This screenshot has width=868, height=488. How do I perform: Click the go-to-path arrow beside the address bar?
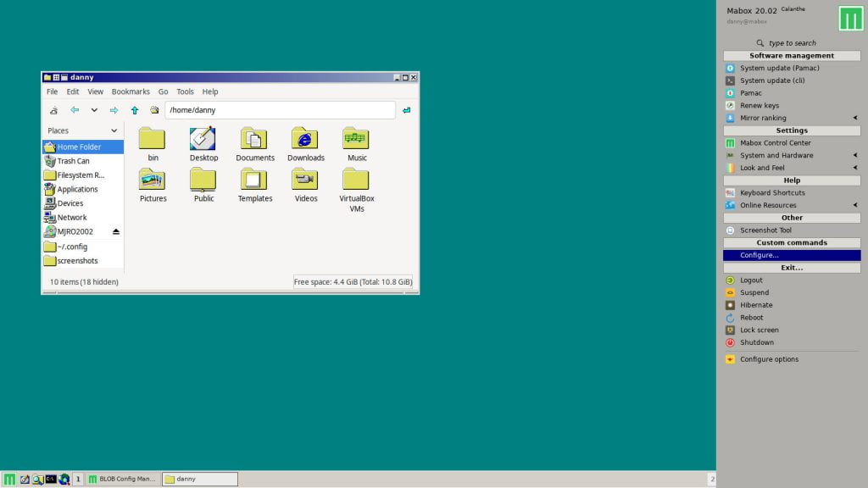pos(407,110)
